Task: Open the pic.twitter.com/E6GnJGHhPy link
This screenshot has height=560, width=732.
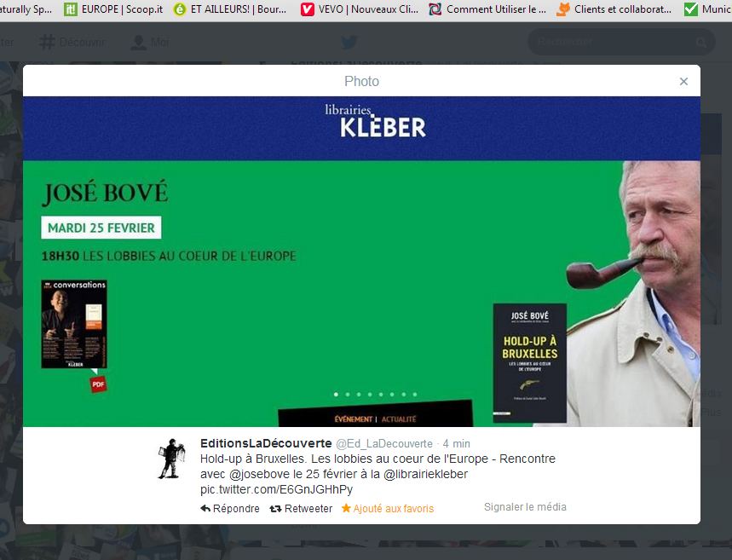Action: [x=276, y=489]
